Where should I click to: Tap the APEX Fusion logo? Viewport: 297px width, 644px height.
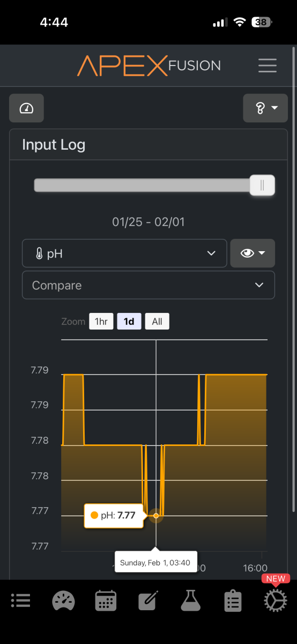(x=149, y=65)
